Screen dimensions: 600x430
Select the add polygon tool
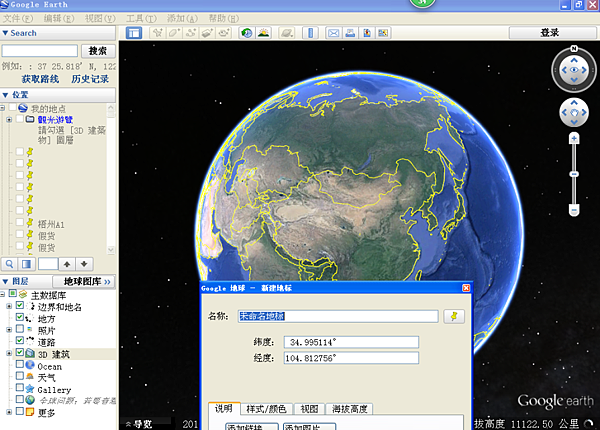click(x=174, y=33)
